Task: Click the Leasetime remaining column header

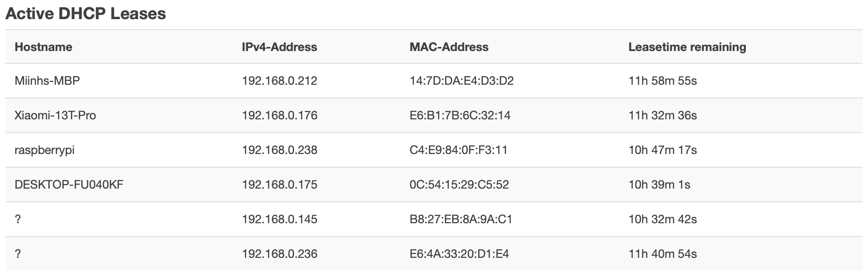Action: click(687, 47)
